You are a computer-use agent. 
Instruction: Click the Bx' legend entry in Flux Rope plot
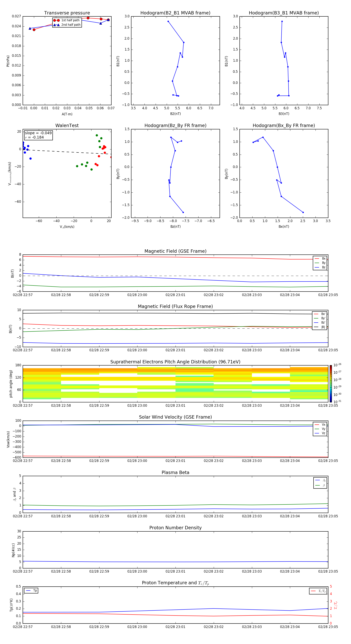coord(320,314)
